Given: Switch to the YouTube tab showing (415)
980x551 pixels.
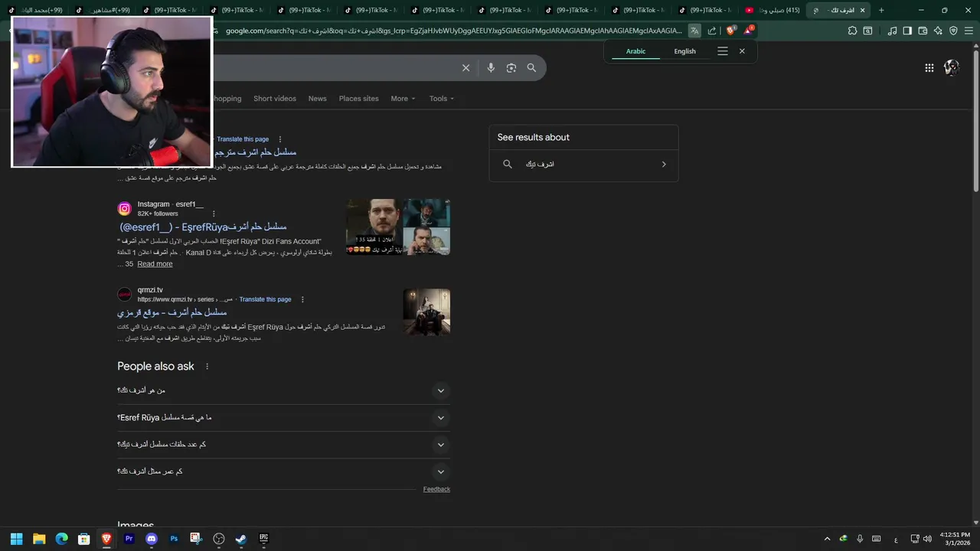Looking at the screenshot, I should (x=773, y=10).
